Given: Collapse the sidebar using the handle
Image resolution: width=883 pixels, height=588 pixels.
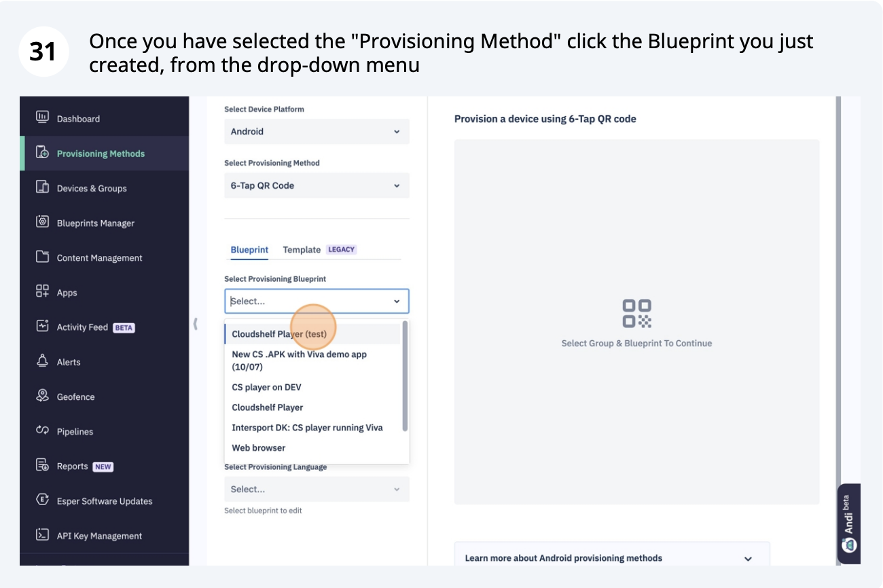Looking at the screenshot, I should [195, 324].
